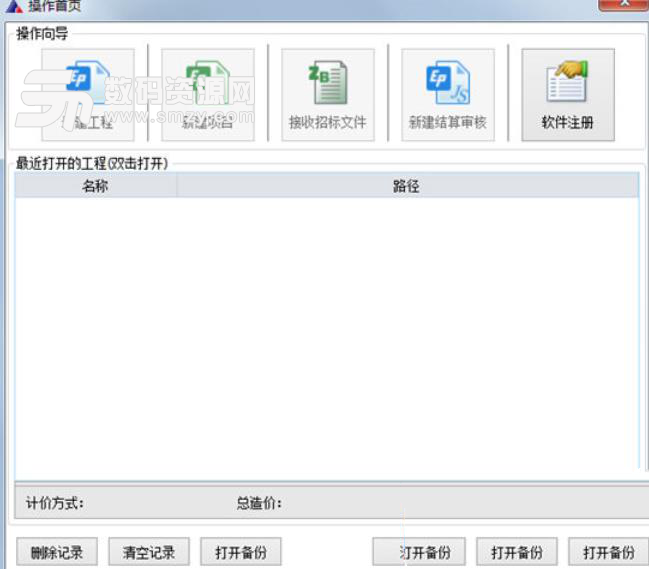
Task: Select 接收招标文件 icon button
Action: click(x=328, y=95)
